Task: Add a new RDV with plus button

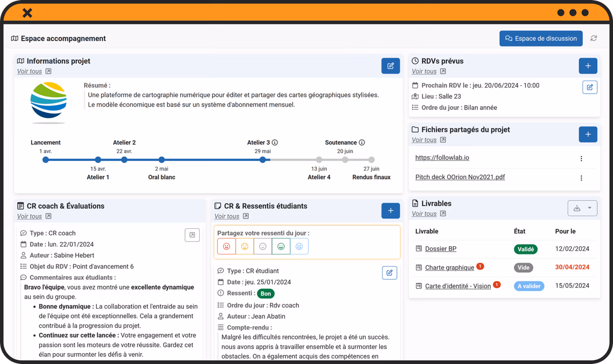Action: [x=588, y=66]
